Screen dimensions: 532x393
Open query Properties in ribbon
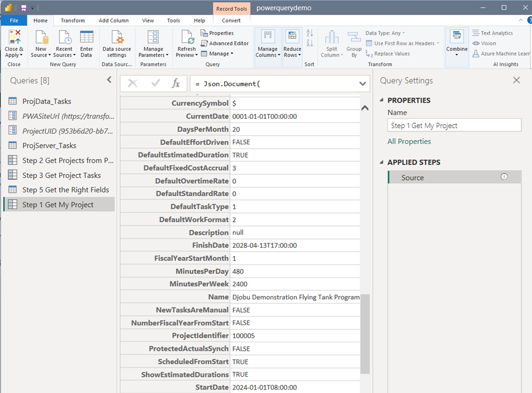[x=217, y=33]
